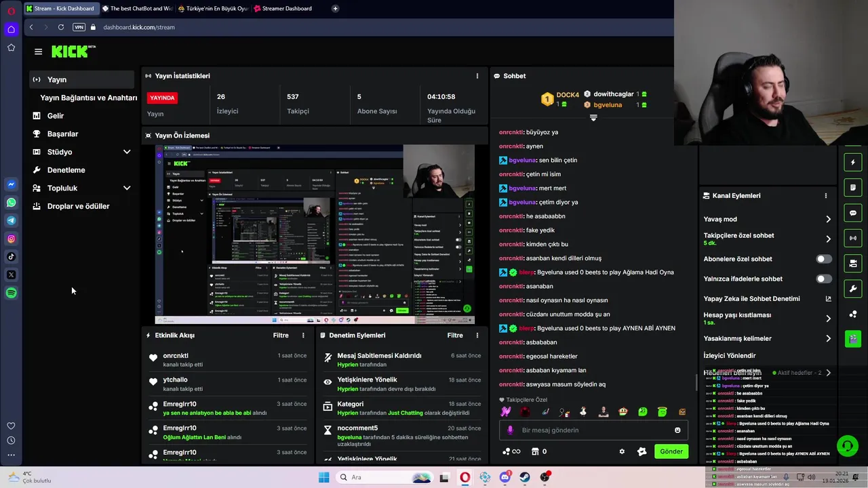Image resolution: width=868 pixels, height=488 pixels.
Task: Click the green Gönder button
Action: pyautogui.click(x=671, y=451)
